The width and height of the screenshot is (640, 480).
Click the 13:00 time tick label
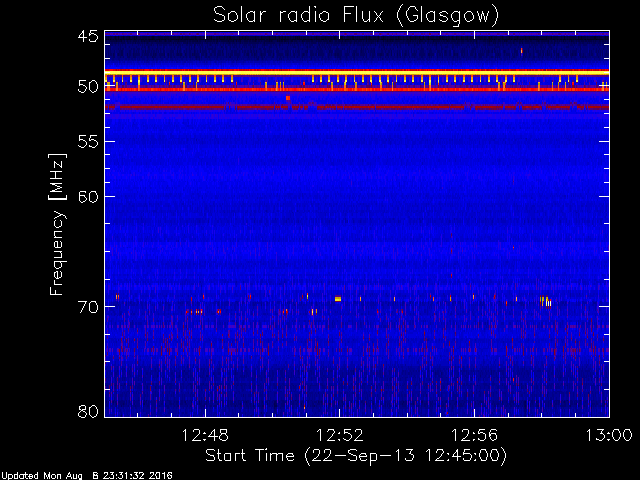click(x=609, y=435)
